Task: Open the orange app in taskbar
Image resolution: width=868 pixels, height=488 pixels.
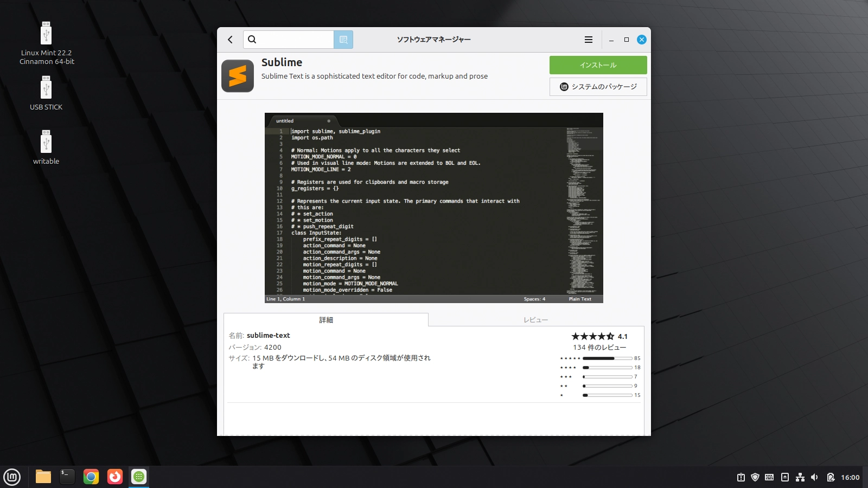Action: (x=115, y=477)
